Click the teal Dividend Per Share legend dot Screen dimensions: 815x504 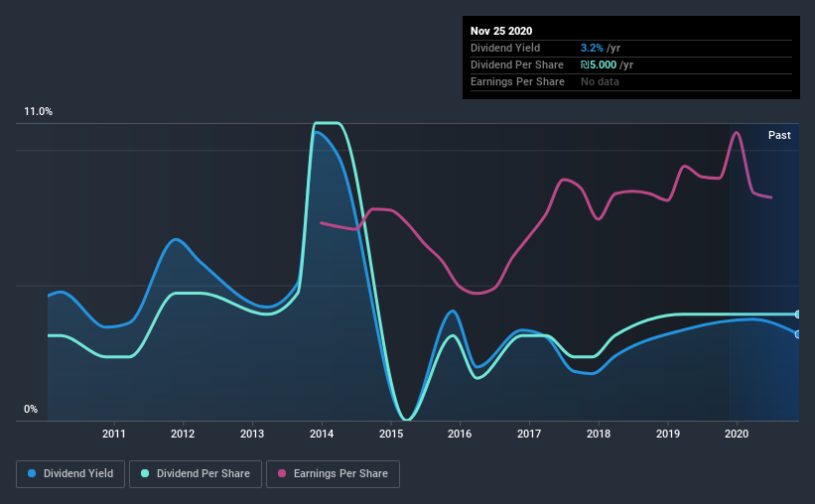(145, 473)
